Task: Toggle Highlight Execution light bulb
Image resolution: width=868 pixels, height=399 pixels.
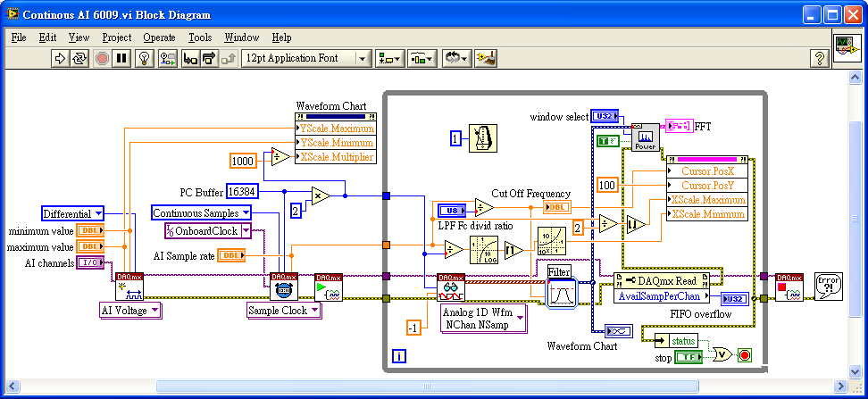Action: [145, 58]
